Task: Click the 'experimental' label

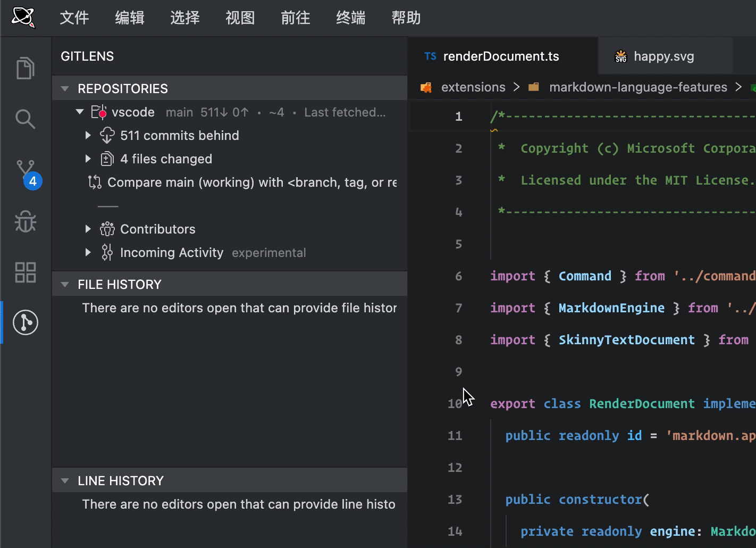Action: 269,253
